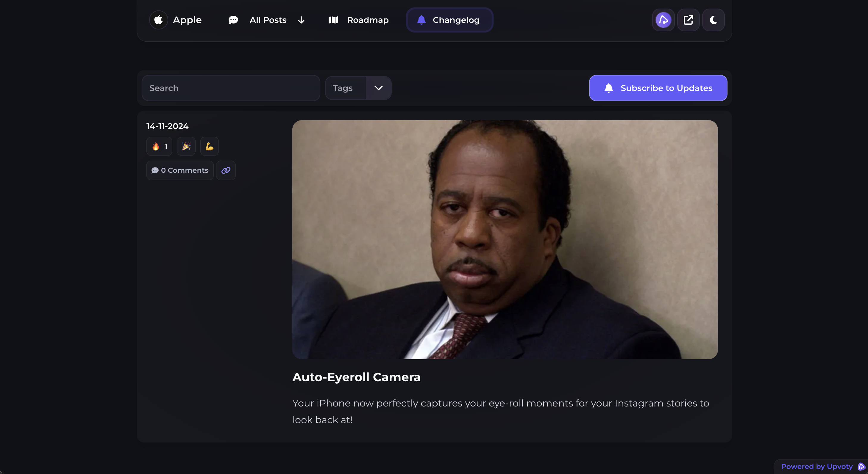Click the Upvoty profile icon
Screen dimensions: 868x474
[663, 20]
